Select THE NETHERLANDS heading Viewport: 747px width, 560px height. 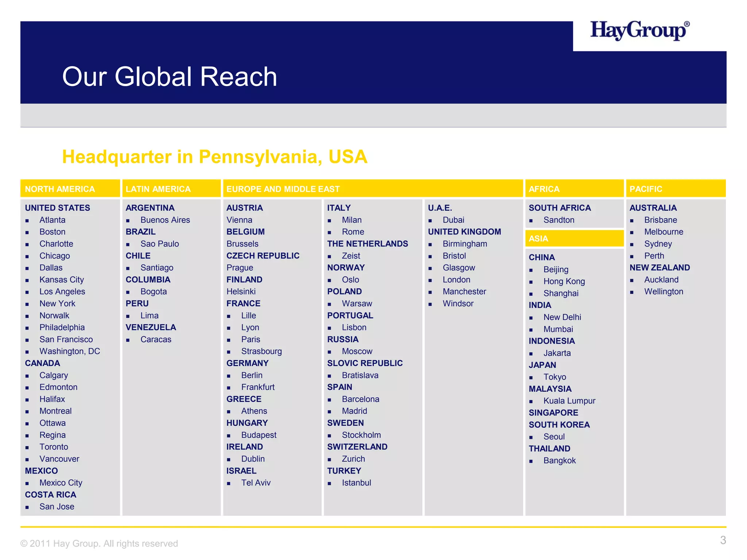pyautogui.click(x=367, y=244)
